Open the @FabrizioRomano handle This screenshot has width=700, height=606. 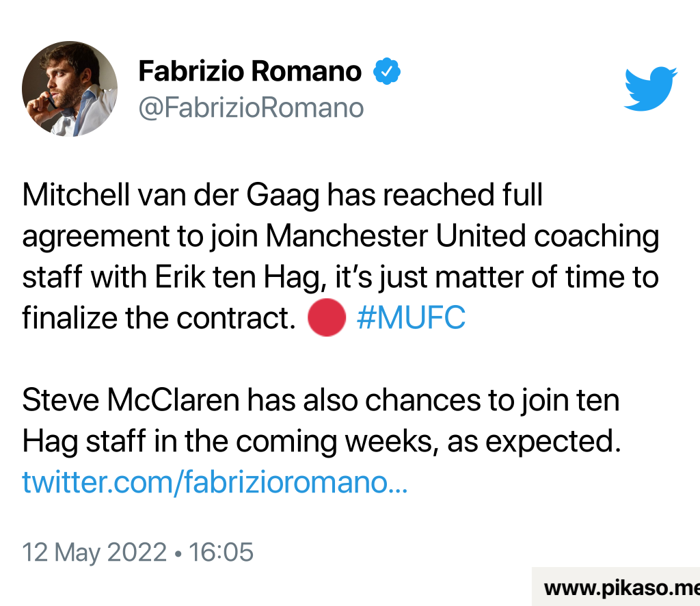coord(252,107)
